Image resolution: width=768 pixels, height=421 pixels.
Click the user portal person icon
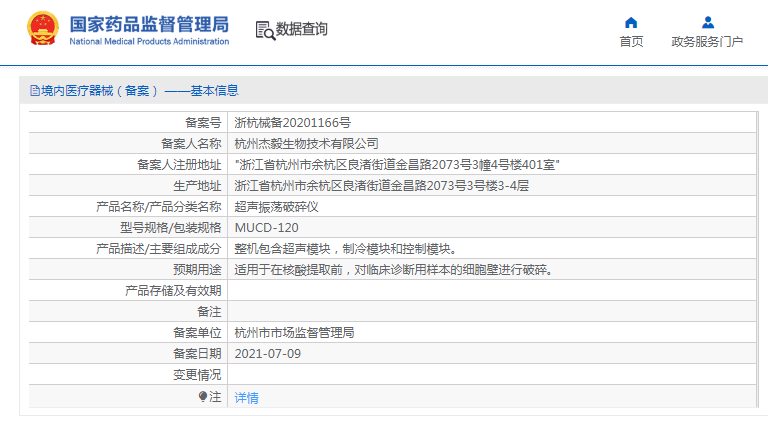pos(707,23)
